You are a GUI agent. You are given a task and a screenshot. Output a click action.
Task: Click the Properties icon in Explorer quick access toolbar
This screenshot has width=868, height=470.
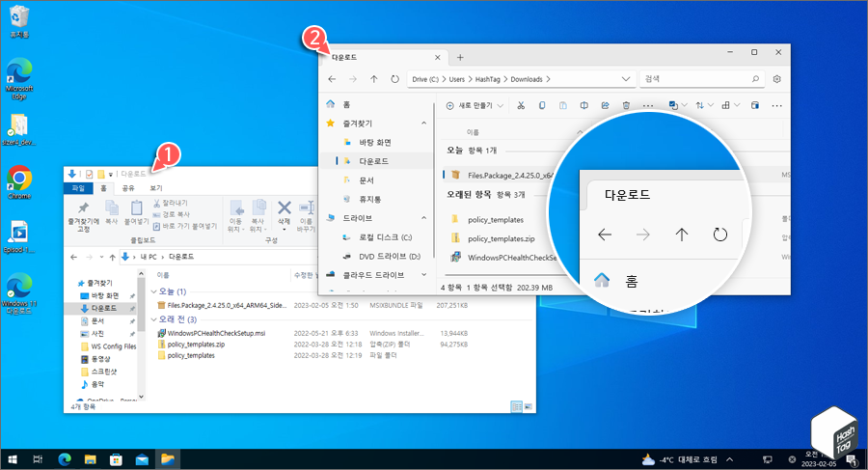(89, 174)
